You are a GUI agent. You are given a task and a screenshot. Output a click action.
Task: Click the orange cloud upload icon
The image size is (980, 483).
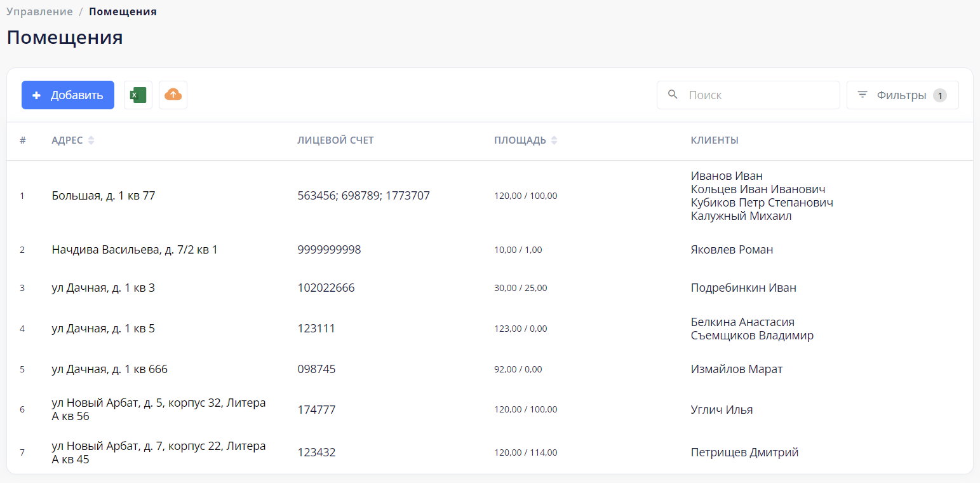click(173, 95)
